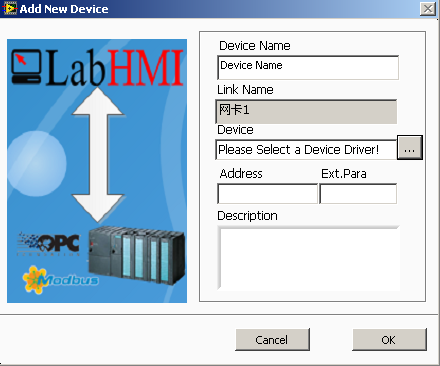Close the Add New Device dialog
Image resolution: width=440 pixels, height=366 pixels.
pos(428,9)
